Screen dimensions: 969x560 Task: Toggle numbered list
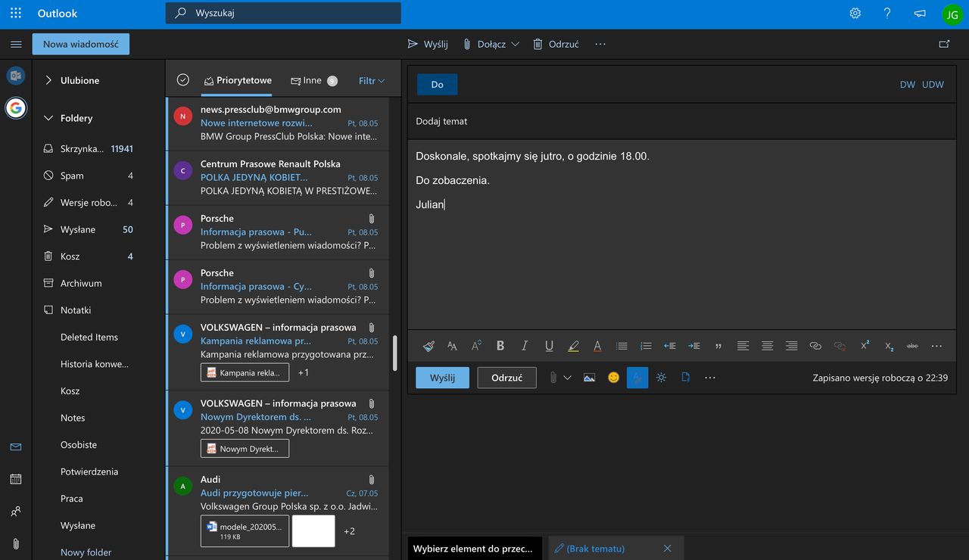point(646,346)
